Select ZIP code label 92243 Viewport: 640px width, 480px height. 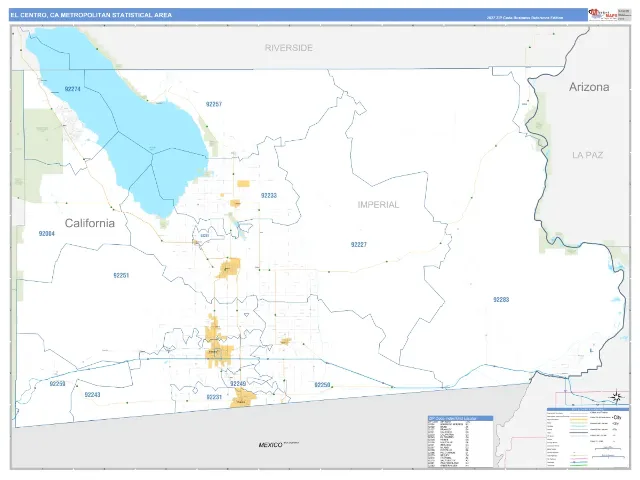tap(93, 395)
